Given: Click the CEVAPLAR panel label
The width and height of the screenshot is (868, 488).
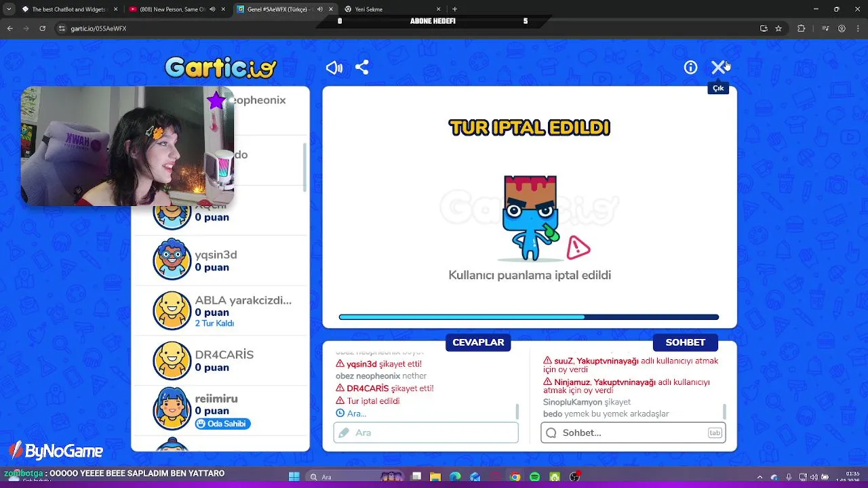Looking at the screenshot, I should [478, 342].
